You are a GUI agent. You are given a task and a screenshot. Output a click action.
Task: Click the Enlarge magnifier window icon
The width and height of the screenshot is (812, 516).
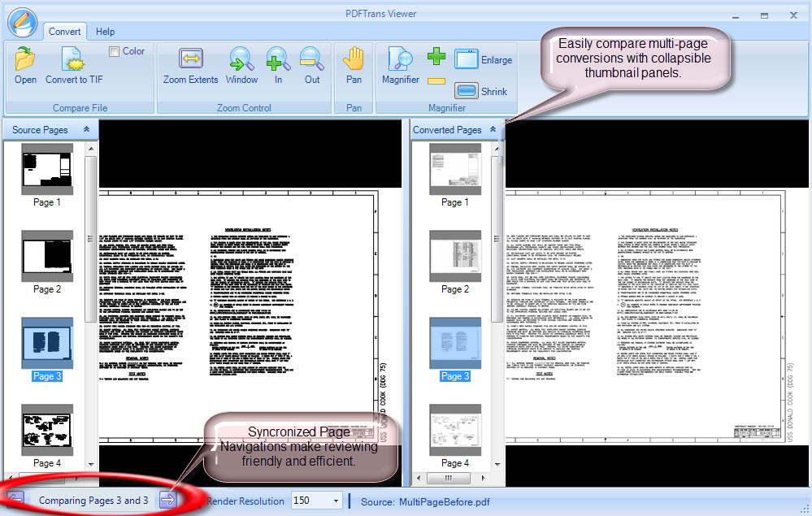pos(466,59)
